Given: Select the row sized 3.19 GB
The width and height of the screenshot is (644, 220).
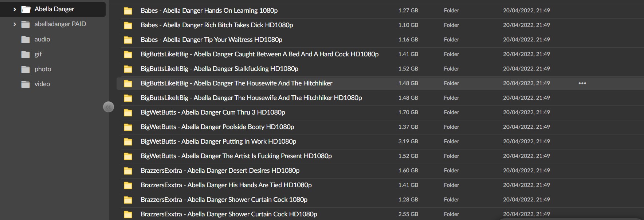Looking at the screenshot, I should (408, 141).
